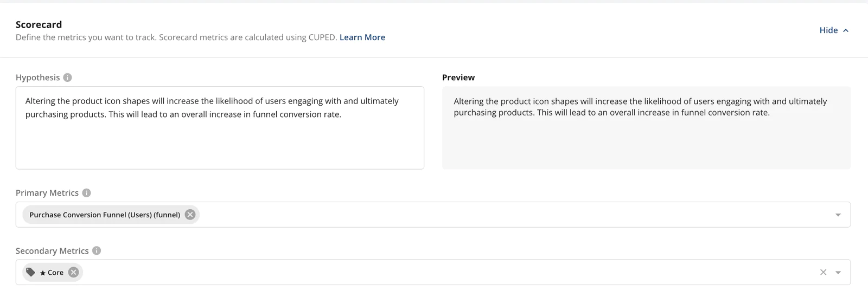Click the Preview heading label
Image resolution: width=868 pixels, height=297 pixels.
458,78
